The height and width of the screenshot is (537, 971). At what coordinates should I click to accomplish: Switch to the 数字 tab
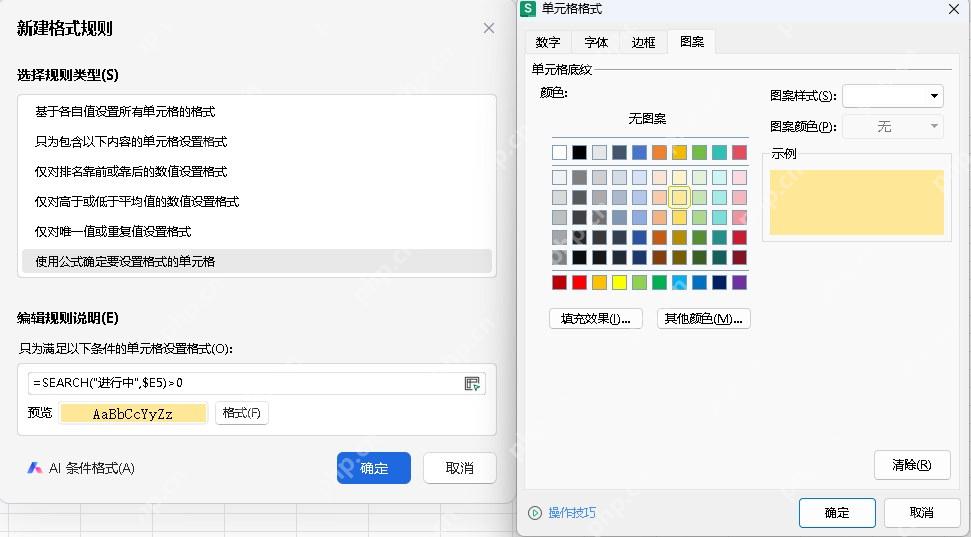[548, 42]
